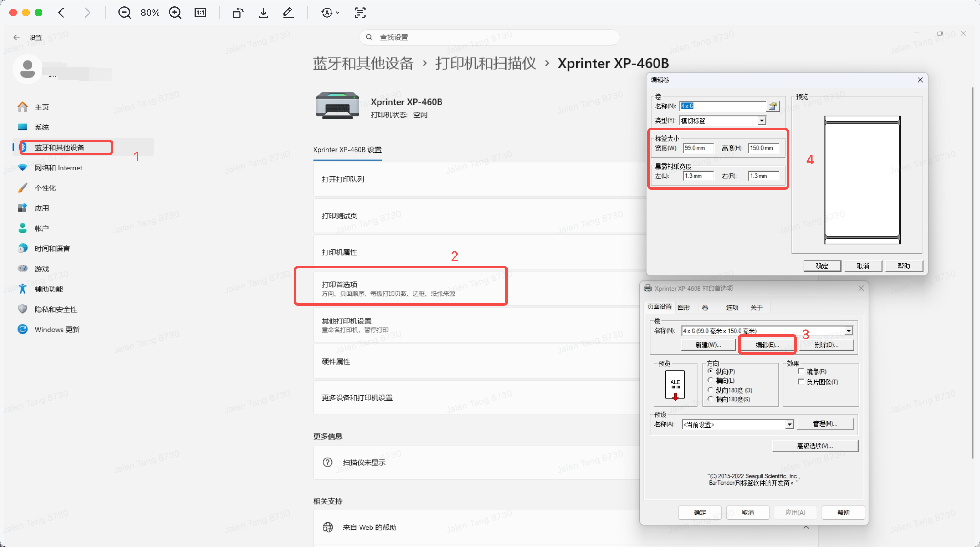Zoom out with the minus magnifier
This screenshot has width=980, height=547.
click(x=124, y=13)
